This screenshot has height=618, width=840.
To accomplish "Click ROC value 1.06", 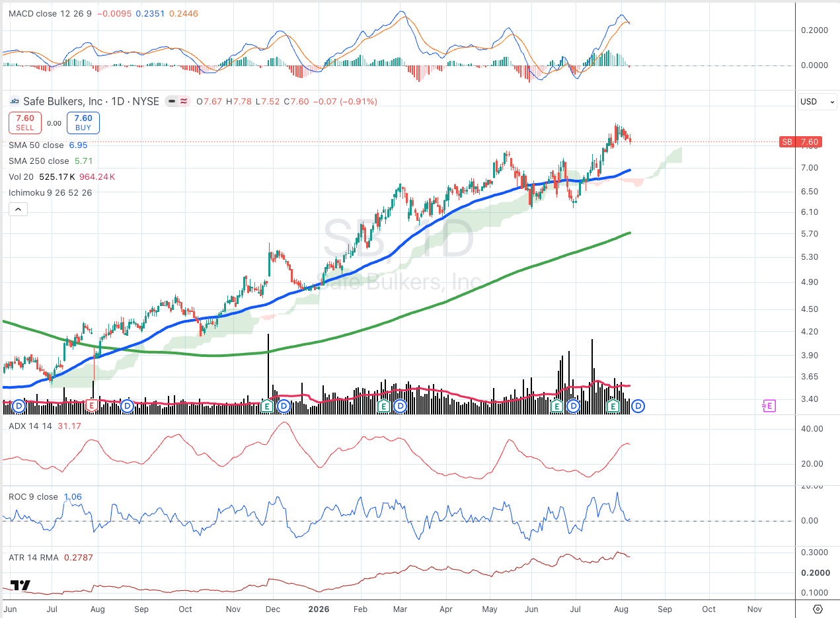I will pos(72,496).
